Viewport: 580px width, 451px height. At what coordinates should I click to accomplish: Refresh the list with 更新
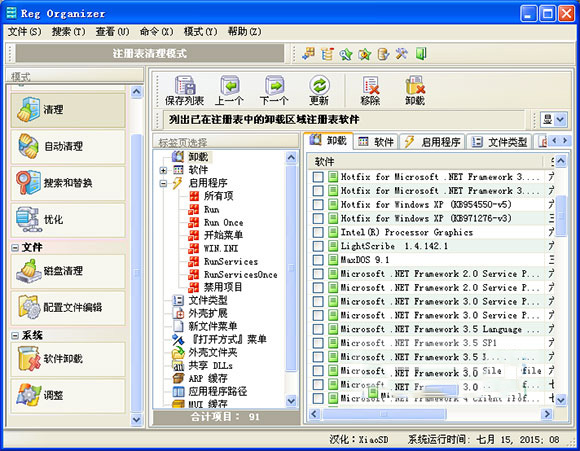(319, 91)
